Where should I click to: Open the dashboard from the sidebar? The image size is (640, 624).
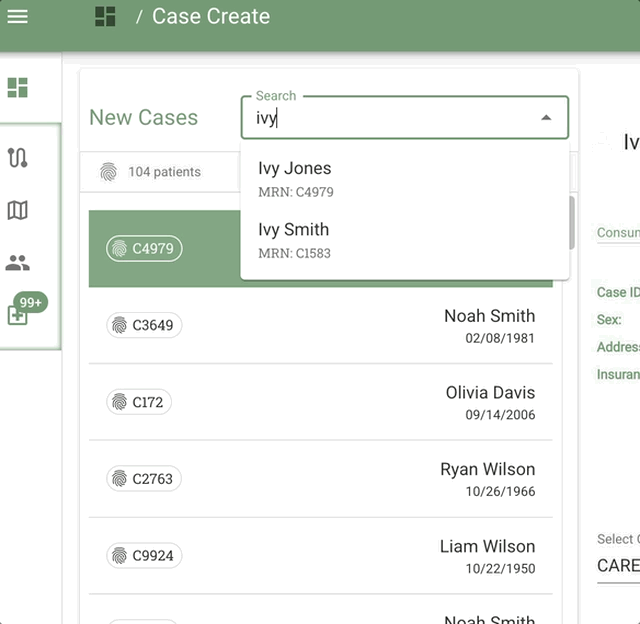pyautogui.click(x=17, y=88)
